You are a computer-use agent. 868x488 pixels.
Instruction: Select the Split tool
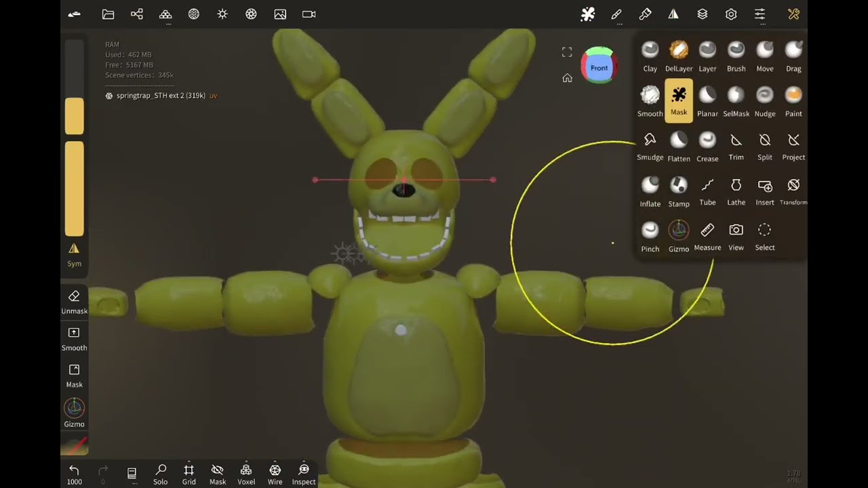click(x=765, y=146)
